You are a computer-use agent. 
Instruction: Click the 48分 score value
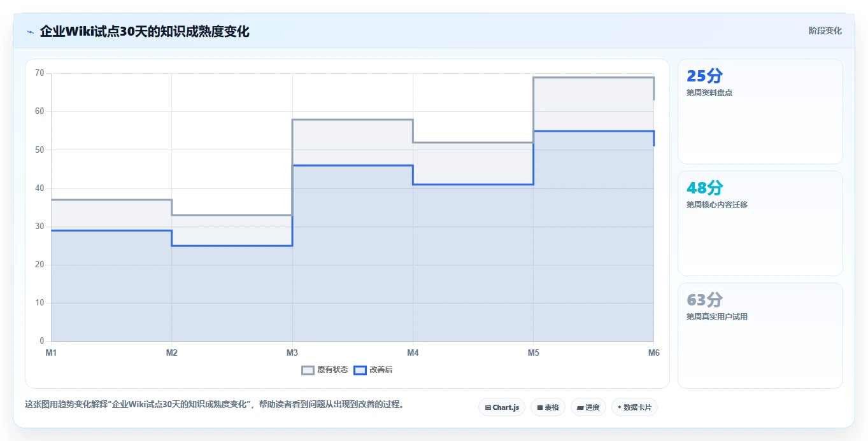coord(704,188)
